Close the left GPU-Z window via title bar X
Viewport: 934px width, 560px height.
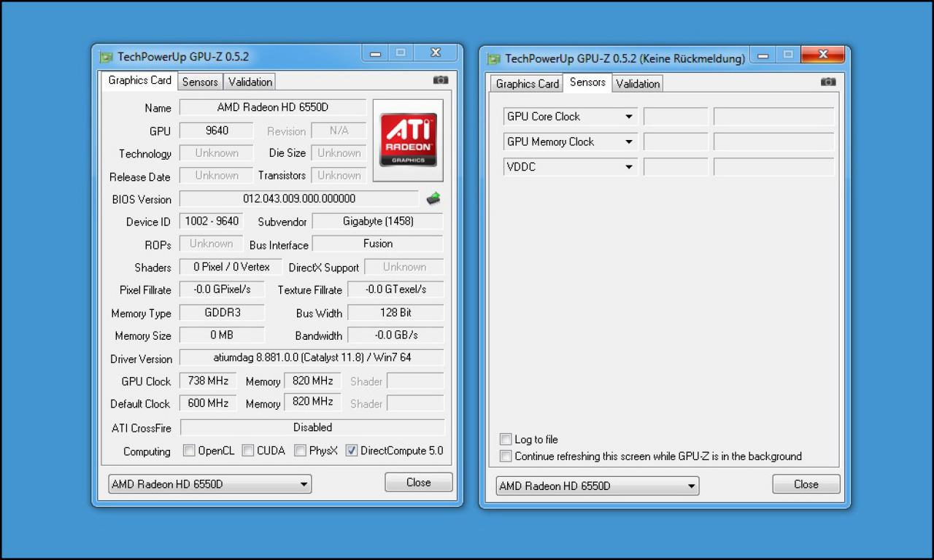436,52
